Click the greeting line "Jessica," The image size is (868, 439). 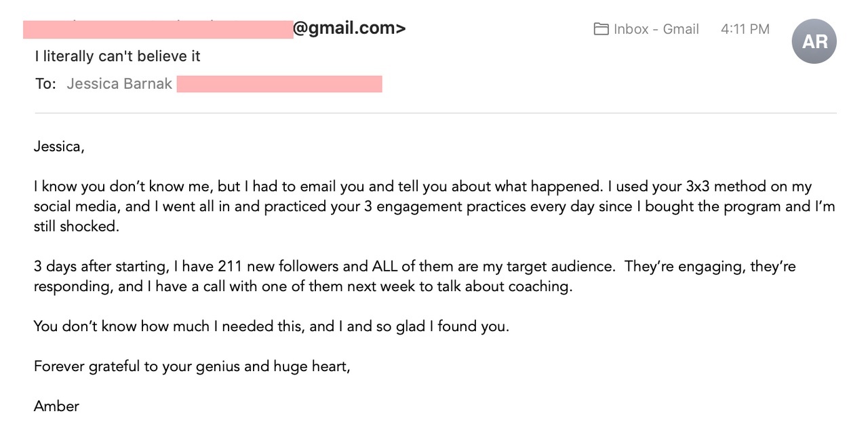tap(59, 147)
